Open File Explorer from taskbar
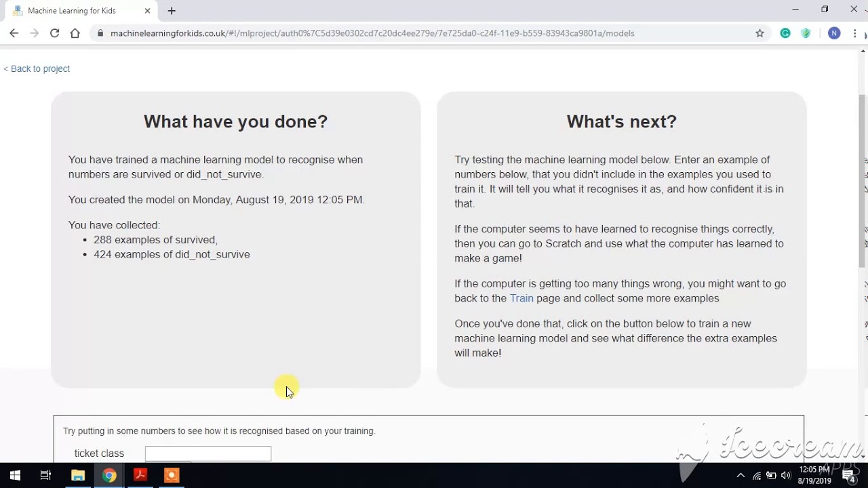 [x=78, y=475]
